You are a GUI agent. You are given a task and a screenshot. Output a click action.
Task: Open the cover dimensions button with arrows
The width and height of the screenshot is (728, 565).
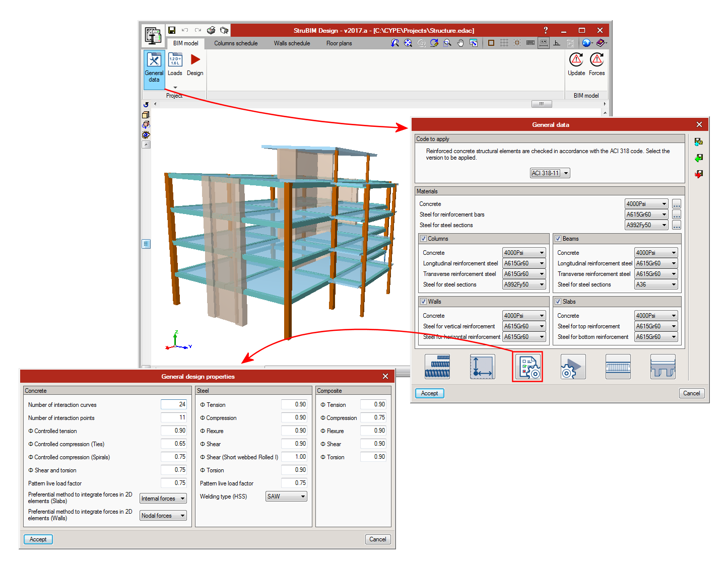click(482, 367)
